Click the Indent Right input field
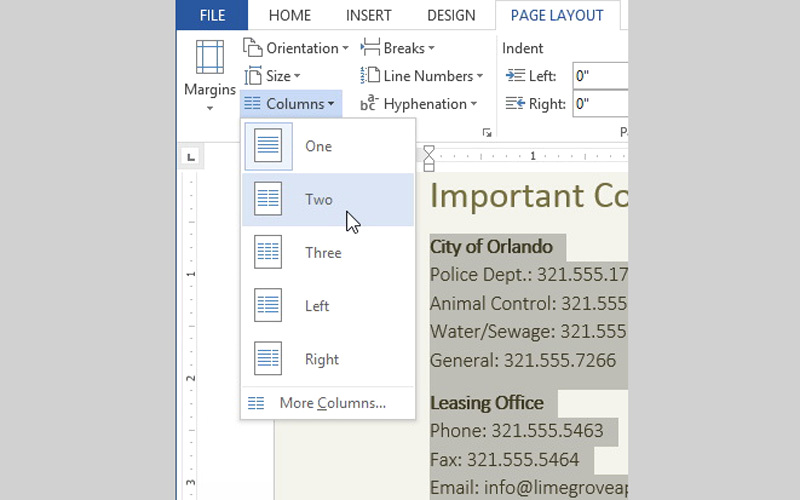The image size is (800, 500). tap(599, 104)
